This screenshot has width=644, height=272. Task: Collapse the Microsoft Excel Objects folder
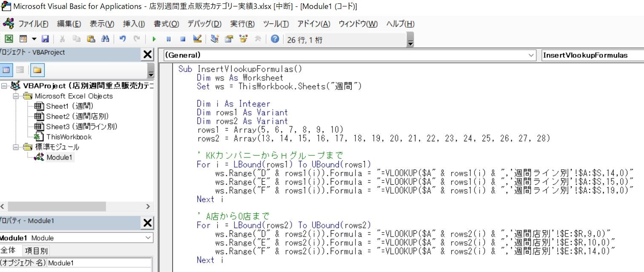[x=16, y=96]
